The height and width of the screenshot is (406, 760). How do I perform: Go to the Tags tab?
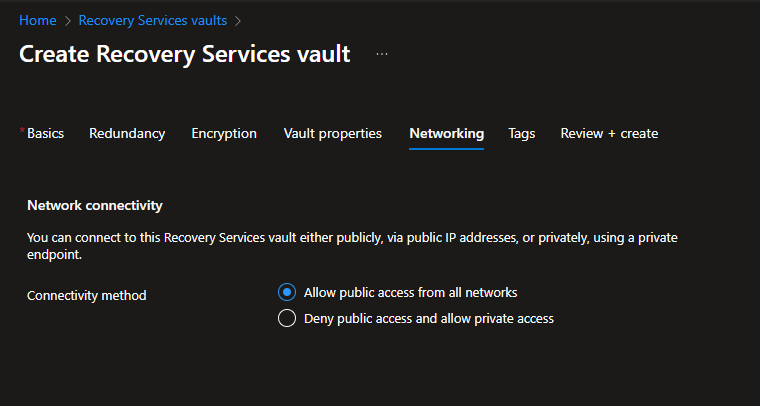click(x=521, y=133)
